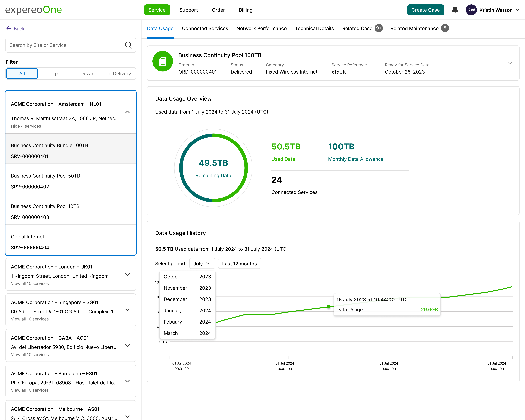This screenshot has height=420, width=525.
Task: Click the Last 12 months button
Action: tap(239, 264)
